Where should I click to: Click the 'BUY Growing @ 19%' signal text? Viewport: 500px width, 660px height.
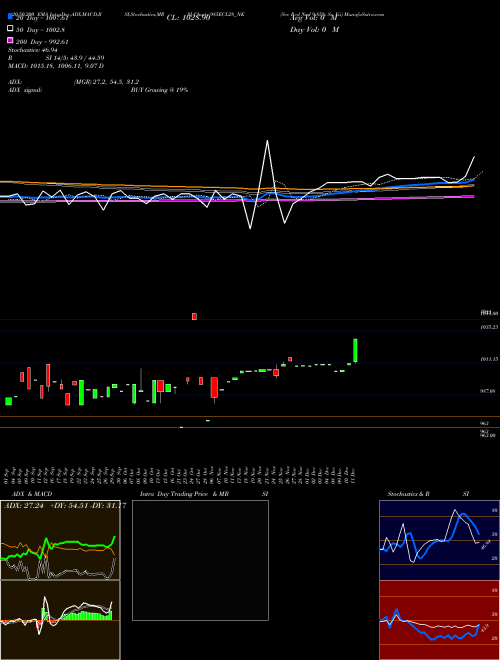pos(159,90)
